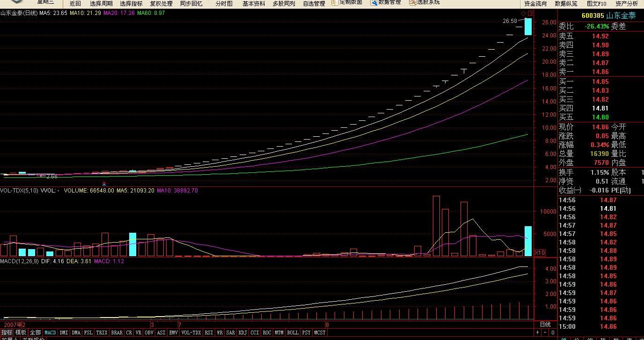Select the DMA indicator tab

point(76,333)
